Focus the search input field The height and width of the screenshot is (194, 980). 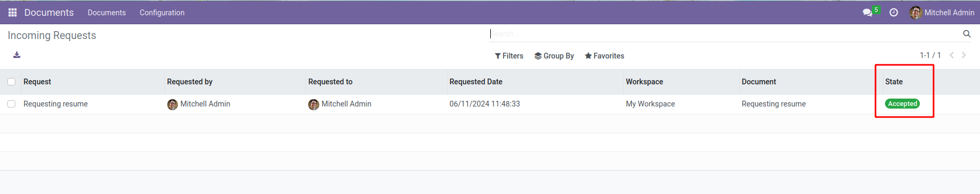(726, 34)
